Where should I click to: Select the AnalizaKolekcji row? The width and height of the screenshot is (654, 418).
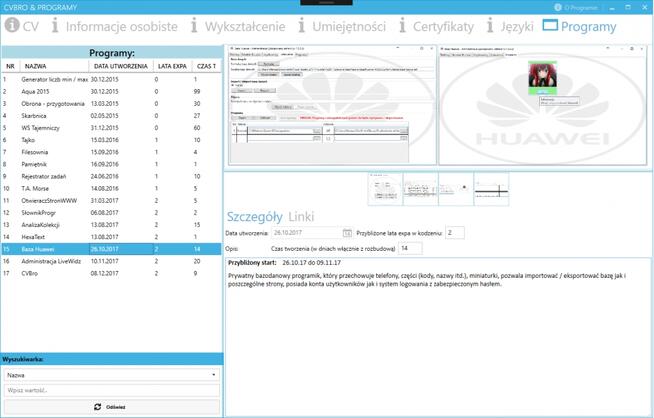tap(111, 224)
